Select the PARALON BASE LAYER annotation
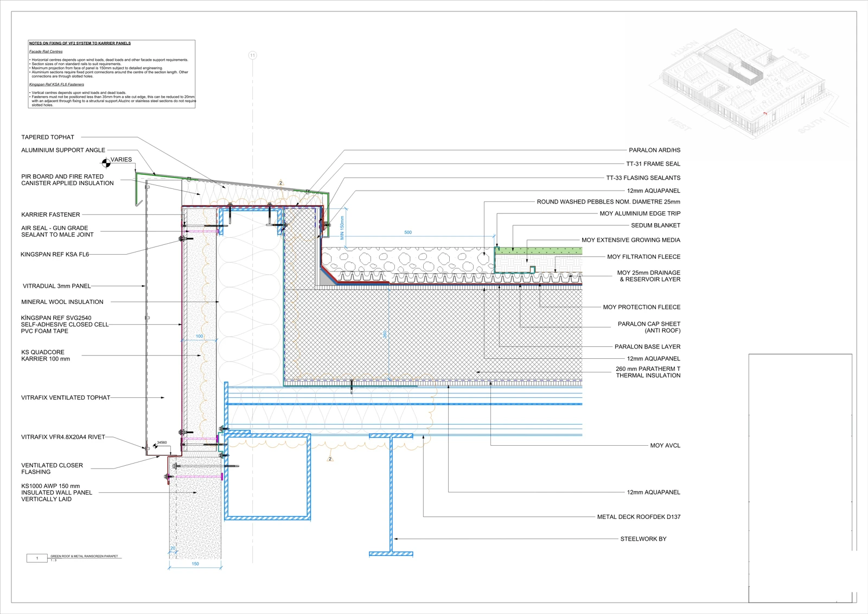The width and height of the screenshot is (868, 614). pyautogui.click(x=647, y=347)
